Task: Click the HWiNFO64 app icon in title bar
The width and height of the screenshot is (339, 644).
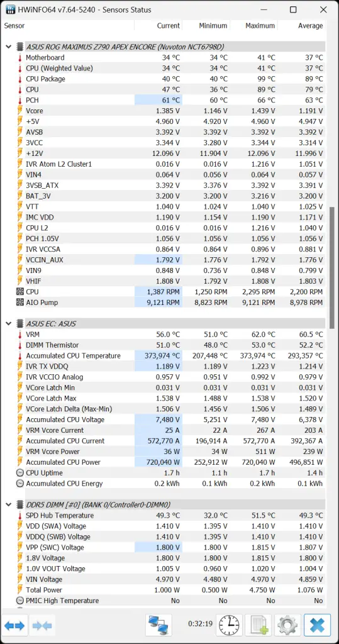Action: [x=11, y=10]
